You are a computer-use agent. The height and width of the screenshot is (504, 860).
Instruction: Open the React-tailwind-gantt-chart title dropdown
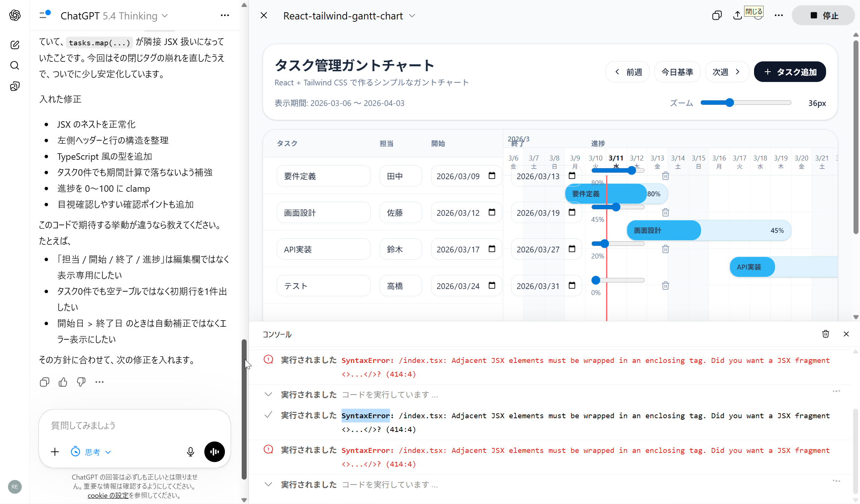[412, 16]
